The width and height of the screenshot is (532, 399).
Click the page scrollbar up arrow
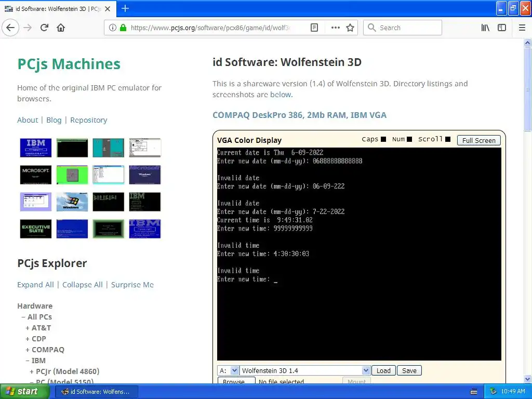(x=527, y=43)
